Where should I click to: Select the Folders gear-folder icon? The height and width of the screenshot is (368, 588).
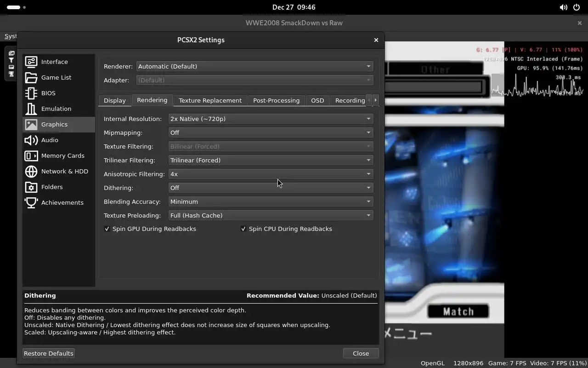point(31,187)
